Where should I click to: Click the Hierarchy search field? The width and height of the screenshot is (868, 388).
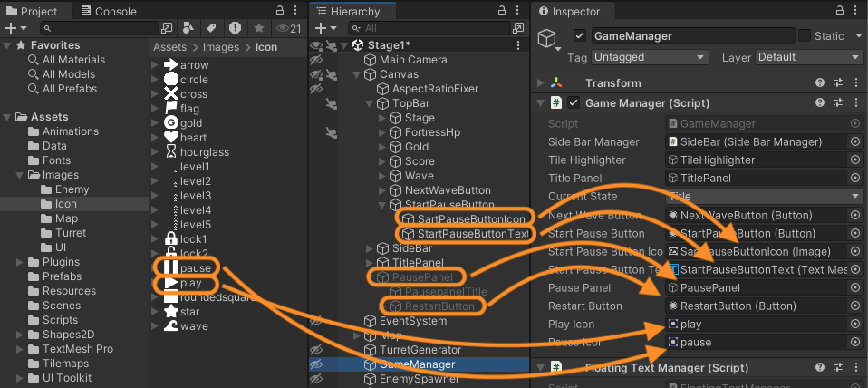[430, 28]
